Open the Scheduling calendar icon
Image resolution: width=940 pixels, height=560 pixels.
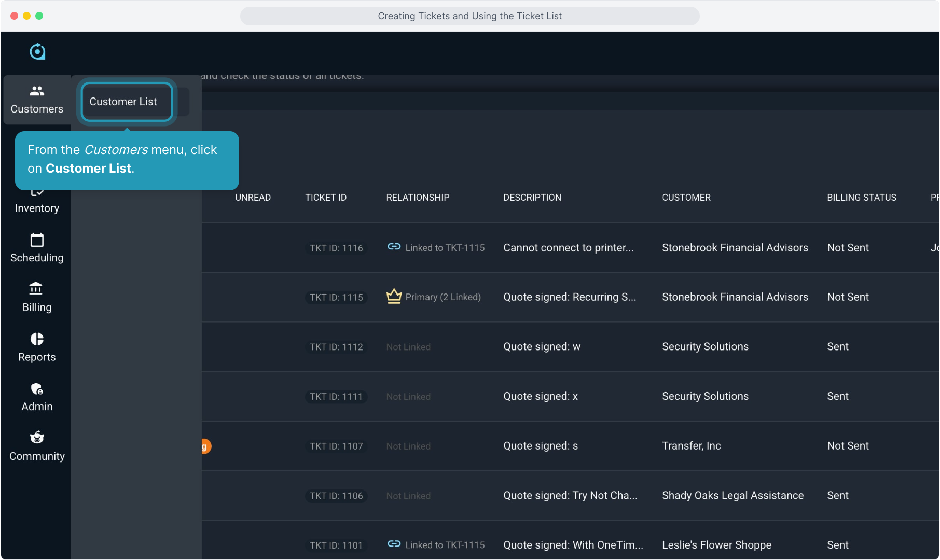pyautogui.click(x=37, y=240)
